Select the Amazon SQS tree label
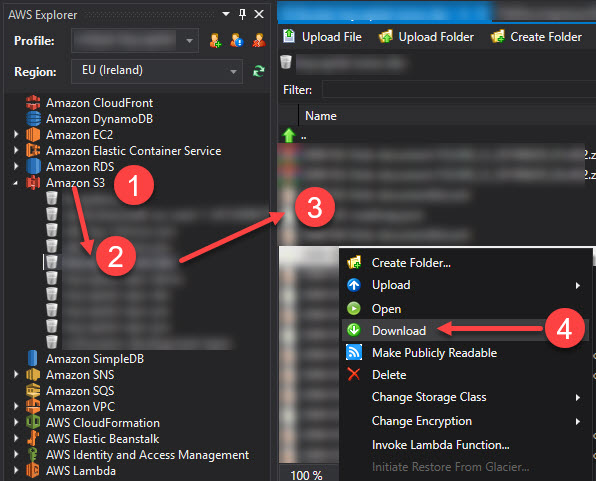Screen dimensions: 596x481 pos(80,391)
